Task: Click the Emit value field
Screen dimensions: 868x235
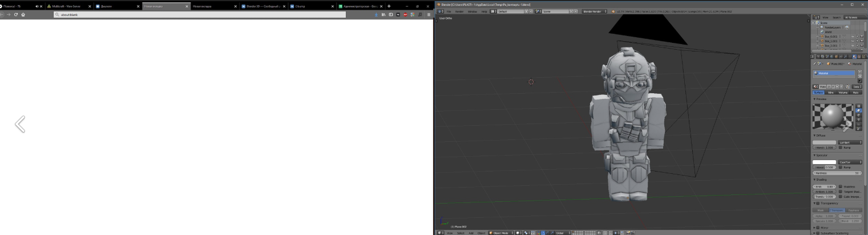Action: tap(824, 186)
